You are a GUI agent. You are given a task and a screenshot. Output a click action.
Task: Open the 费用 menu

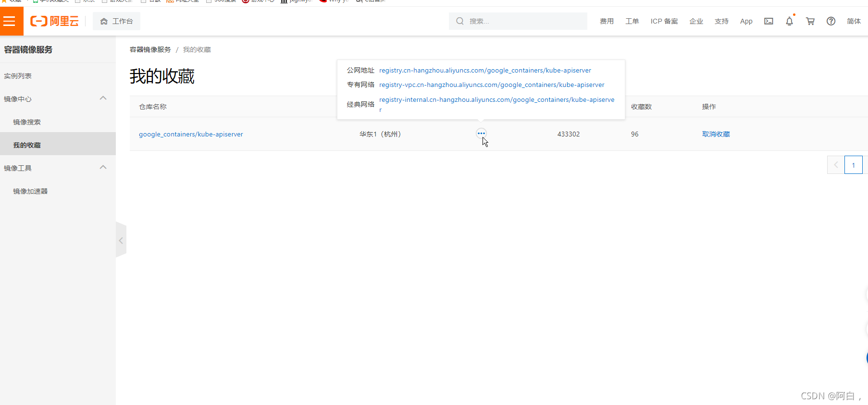pos(607,21)
